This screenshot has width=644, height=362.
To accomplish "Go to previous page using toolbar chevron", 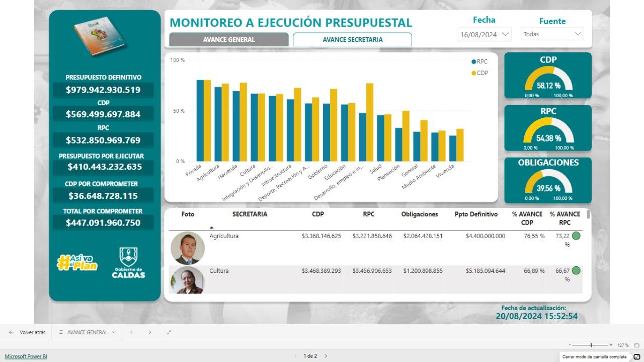I will pyautogui.click(x=131, y=332).
